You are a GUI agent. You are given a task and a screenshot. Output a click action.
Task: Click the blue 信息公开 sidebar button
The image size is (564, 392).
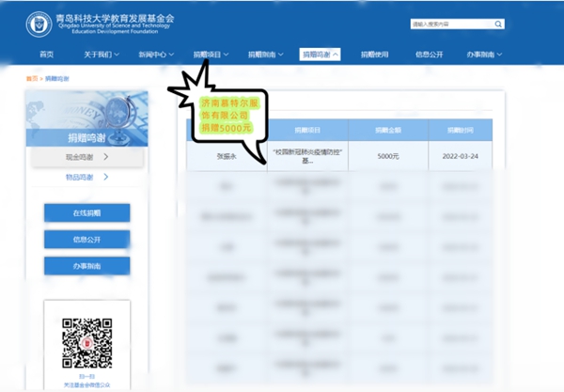pyautogui.click(x=86, y=240)
